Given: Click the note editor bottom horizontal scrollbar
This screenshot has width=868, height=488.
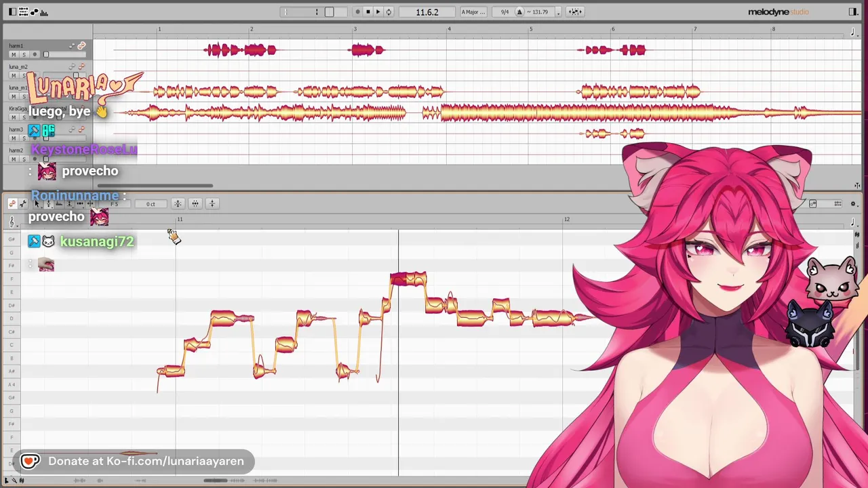Looking at the screenshot, I should click(x=216, y=481).
